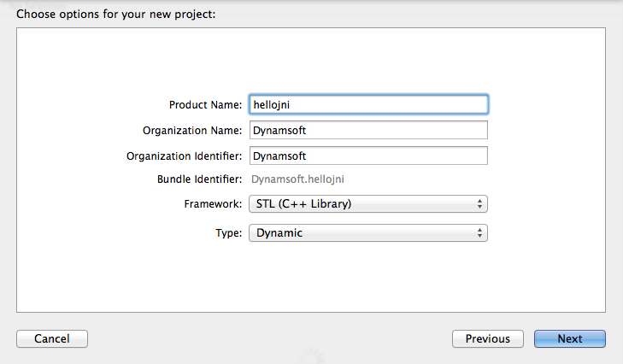Viewport: 623px width, 364px height.
Task: Click the "Bundle Identifier:" label
Action: click(x=199, y=179)
